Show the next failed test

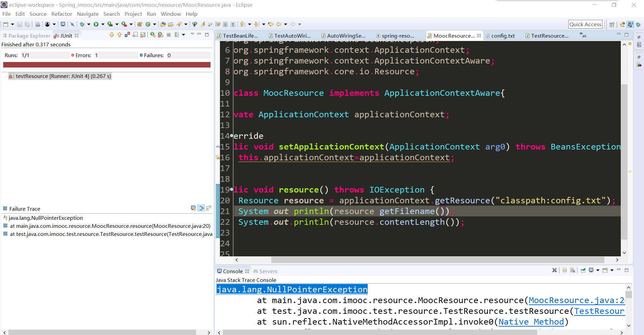point(112,35)
